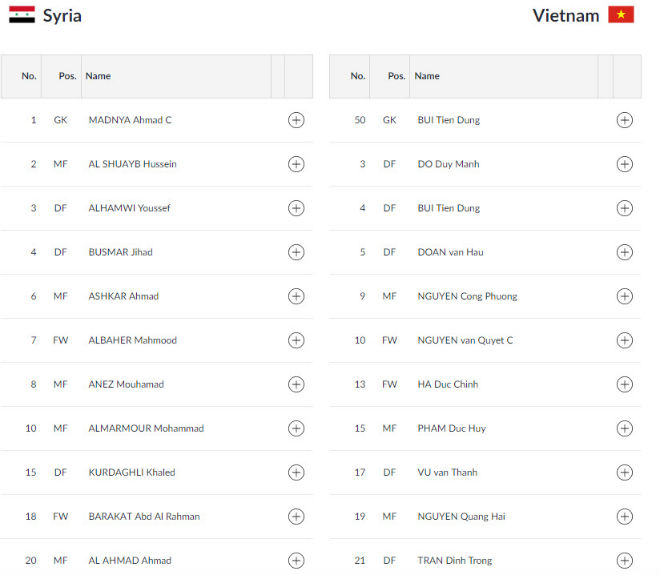This screenshot has height=575, width=660.
Task: Open plus icon beside DO Duy Manh
Action: pos(625,164)
